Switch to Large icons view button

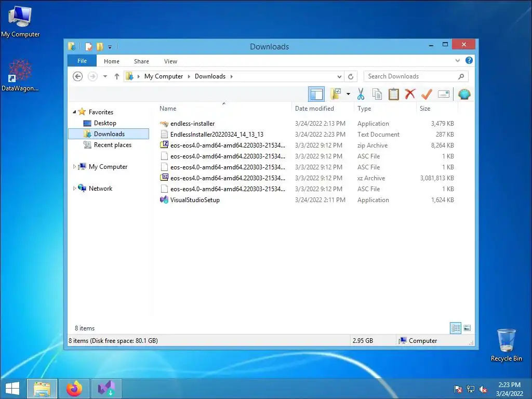[467, 328]
